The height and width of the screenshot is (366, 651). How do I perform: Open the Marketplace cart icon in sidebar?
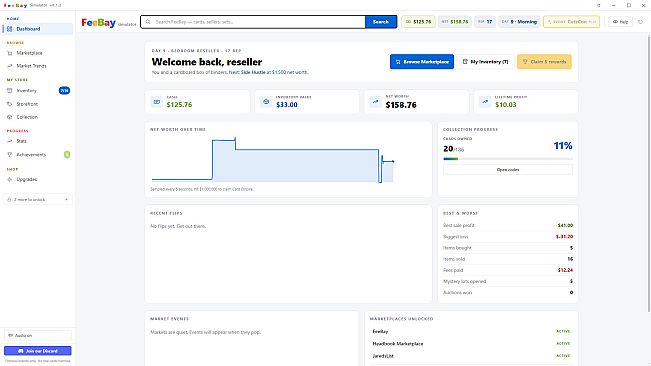tap(10, 53)
